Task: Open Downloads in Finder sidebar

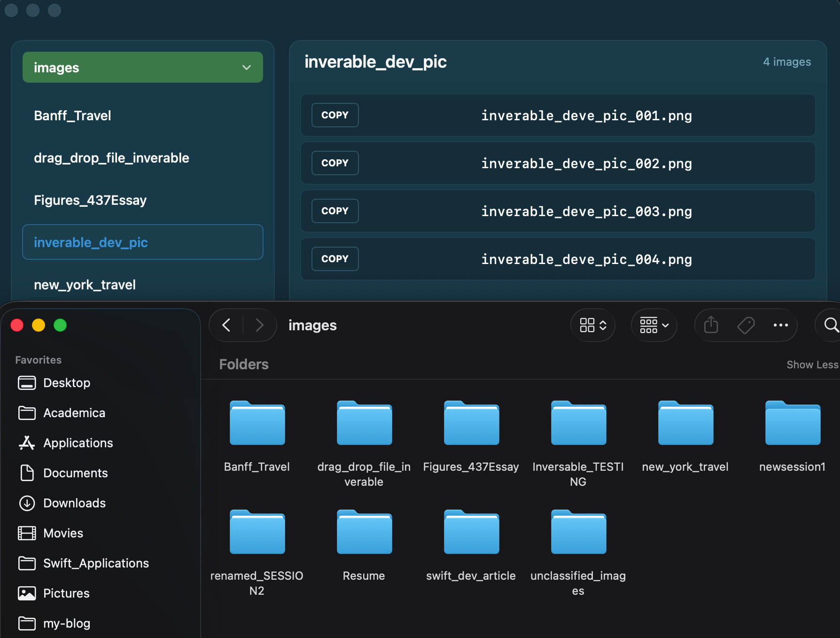Action: [x=74, y=503]
